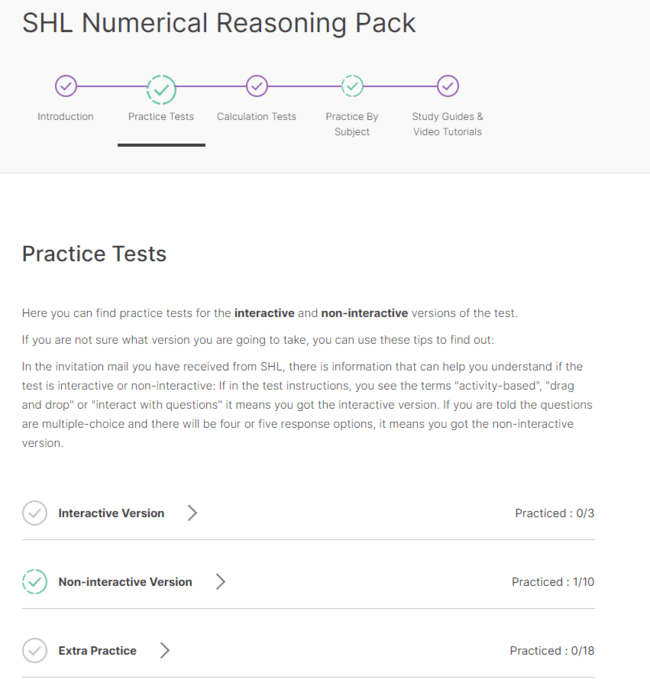Open the Practice By Subject tab label

pos(352,124)
